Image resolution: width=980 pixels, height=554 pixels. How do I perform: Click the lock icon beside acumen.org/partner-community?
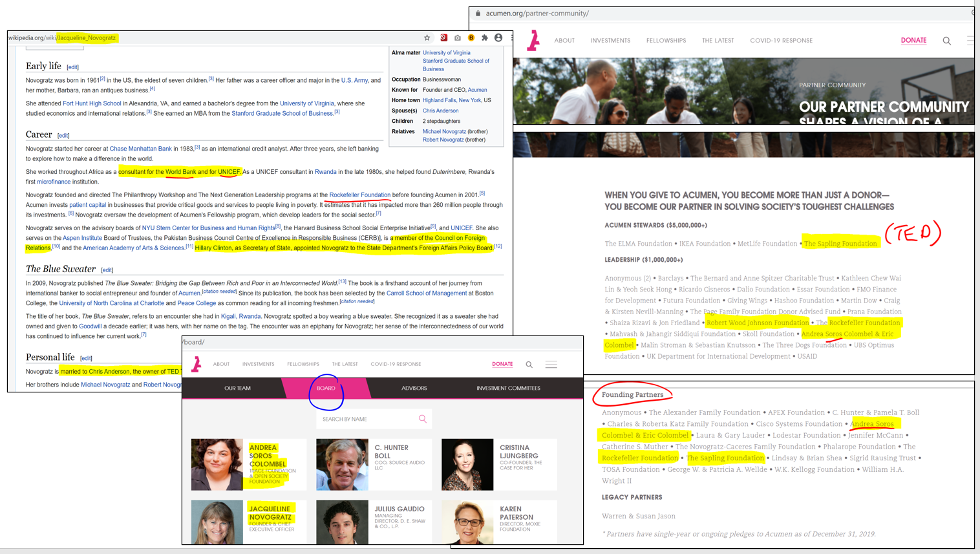478,13
